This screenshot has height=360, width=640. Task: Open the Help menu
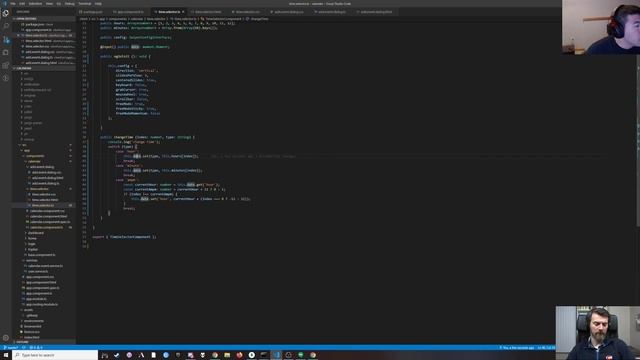pos(98,4)
